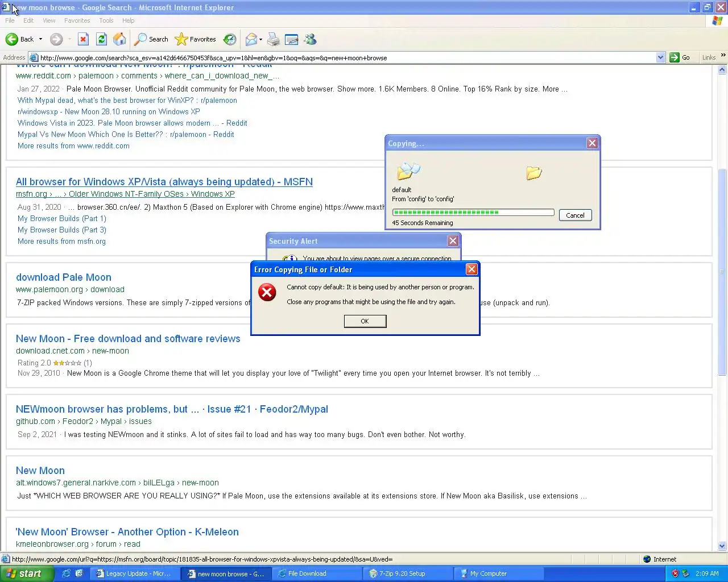Viewport: 728px width, 582px height.
Task: Click Windows flag logo throbber
Action: point(717,20)
